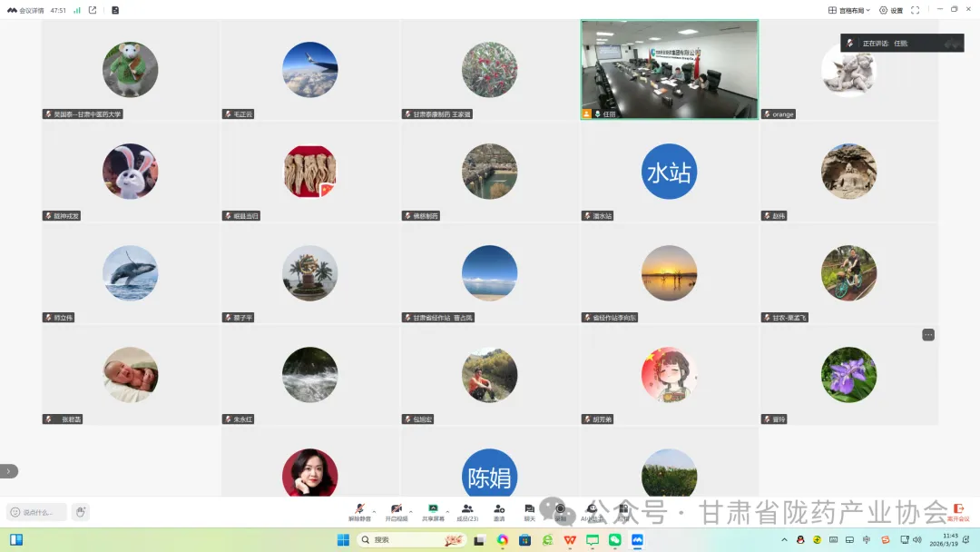
Task: Expand the arrow next to 开启视频
Action: point(411,512)
